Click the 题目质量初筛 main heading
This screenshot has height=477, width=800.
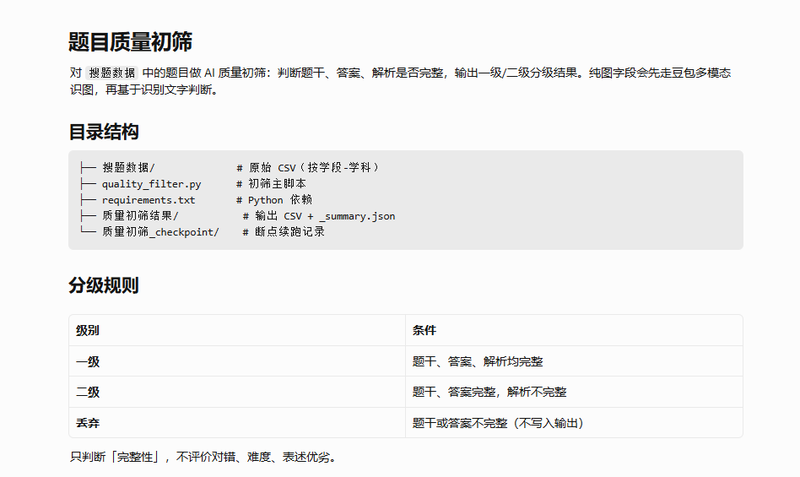click(x=131, y=42)
